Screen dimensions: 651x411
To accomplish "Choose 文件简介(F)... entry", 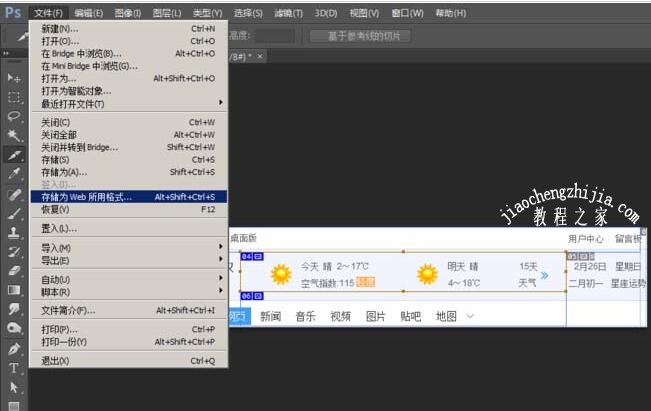I will [x=129, y=311].
